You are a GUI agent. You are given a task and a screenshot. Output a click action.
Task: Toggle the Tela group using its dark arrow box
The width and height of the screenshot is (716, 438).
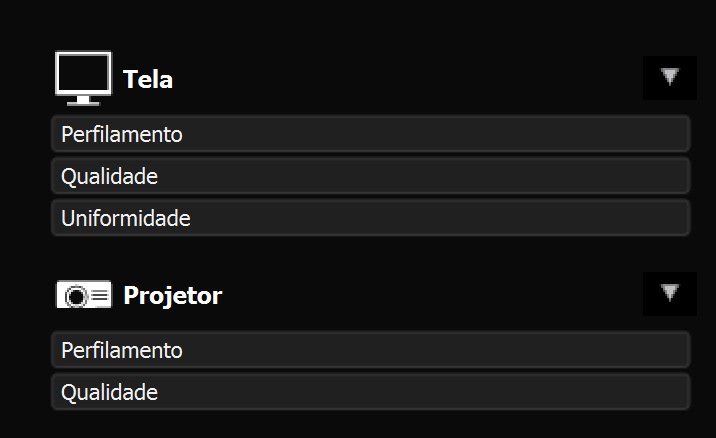tap(669, 78)
